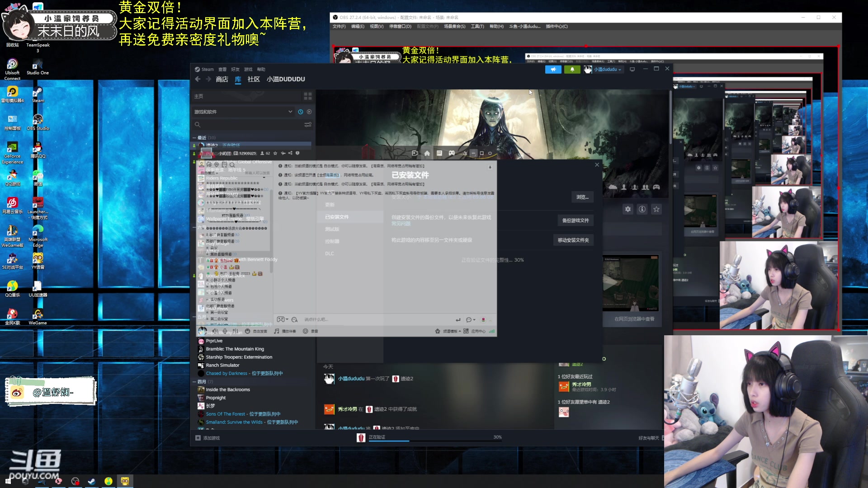The height and width of the screenshot is (488, 868).
Task: Open YY chat bubble dropdown
Action: pos(471,319)
